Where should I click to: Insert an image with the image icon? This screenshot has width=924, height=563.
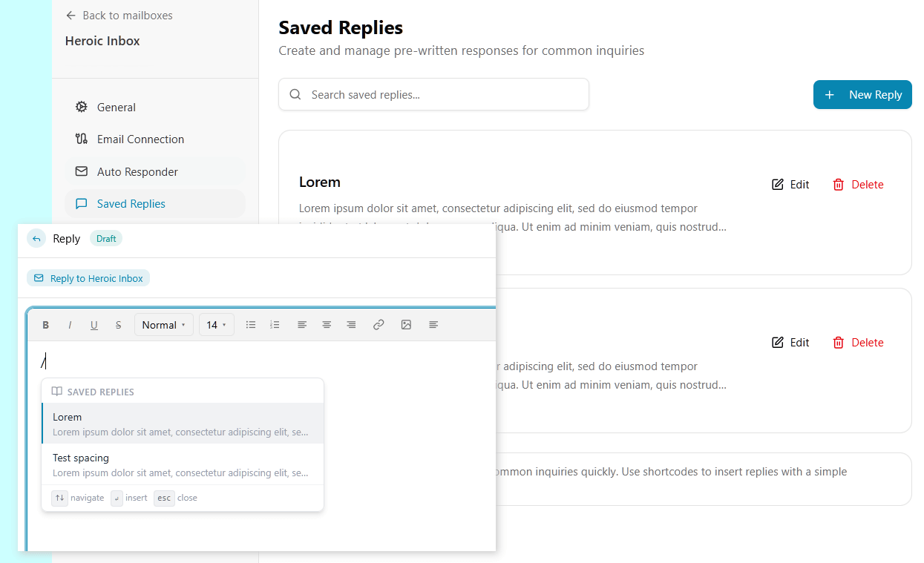(x=406, y=325)
